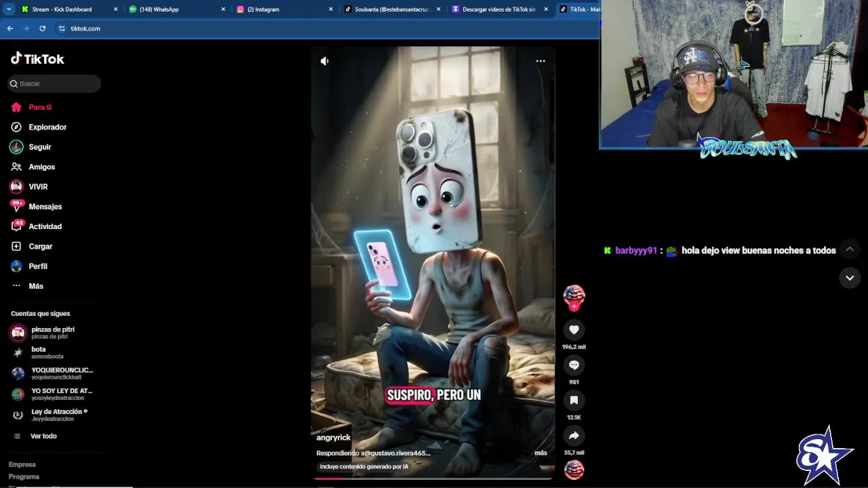Click the AI-generated content label

point(364,466)
